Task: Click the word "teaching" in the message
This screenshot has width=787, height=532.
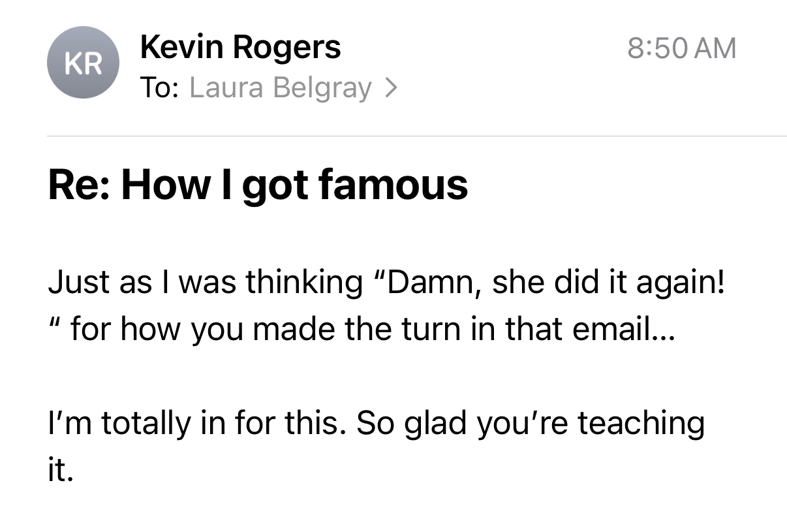Action: pos(641,424)
